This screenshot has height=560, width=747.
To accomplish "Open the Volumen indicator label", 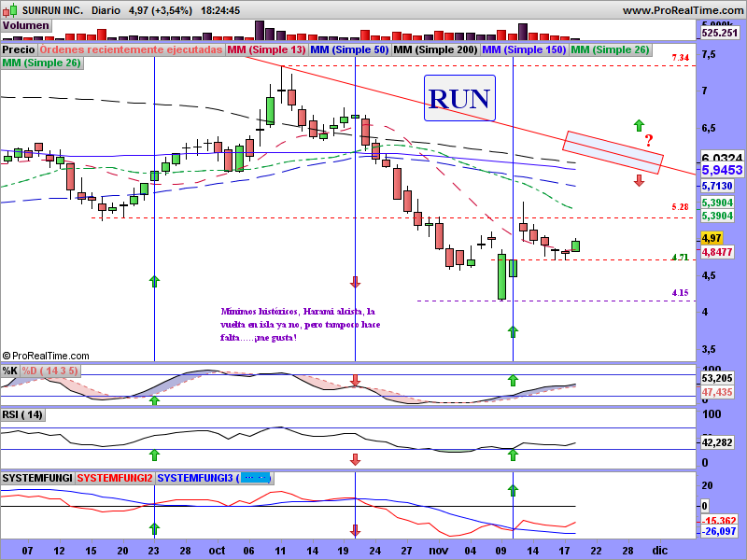I will tap(26, 25).
